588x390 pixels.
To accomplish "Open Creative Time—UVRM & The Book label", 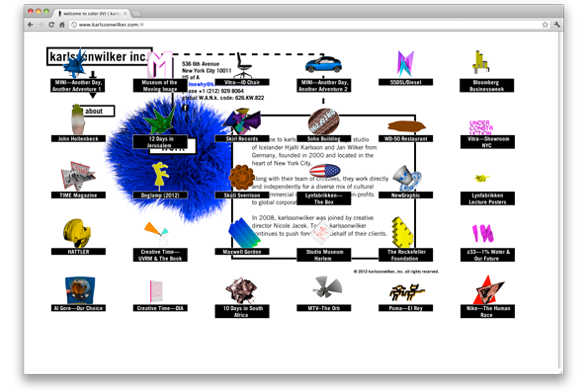I will point(160,255).
